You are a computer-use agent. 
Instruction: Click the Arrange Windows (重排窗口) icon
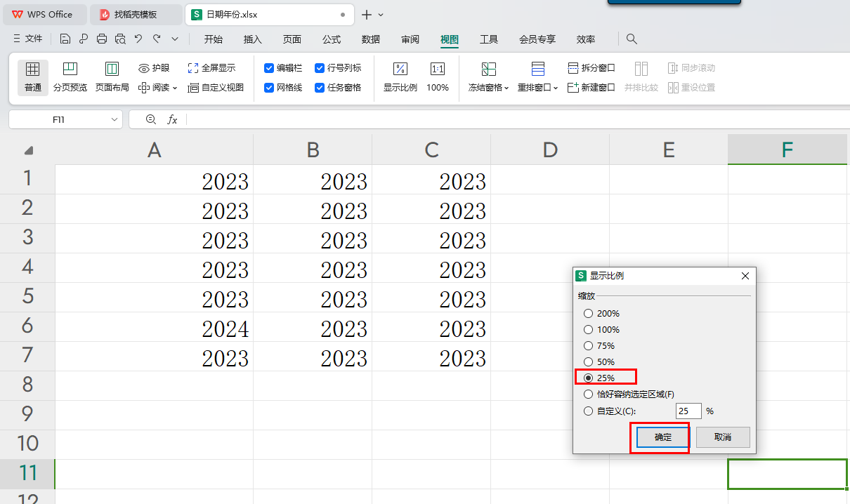537,69
